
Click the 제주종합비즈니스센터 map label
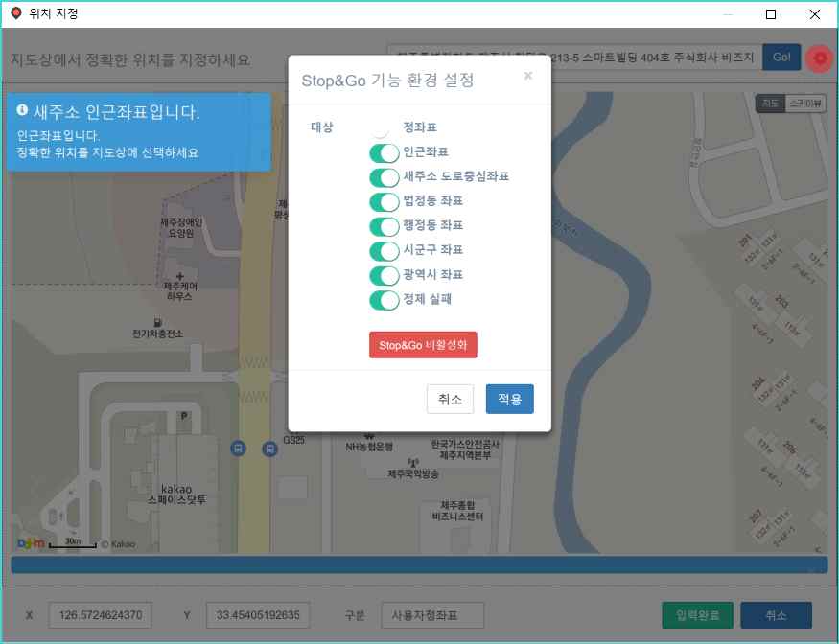click(457, 511)
